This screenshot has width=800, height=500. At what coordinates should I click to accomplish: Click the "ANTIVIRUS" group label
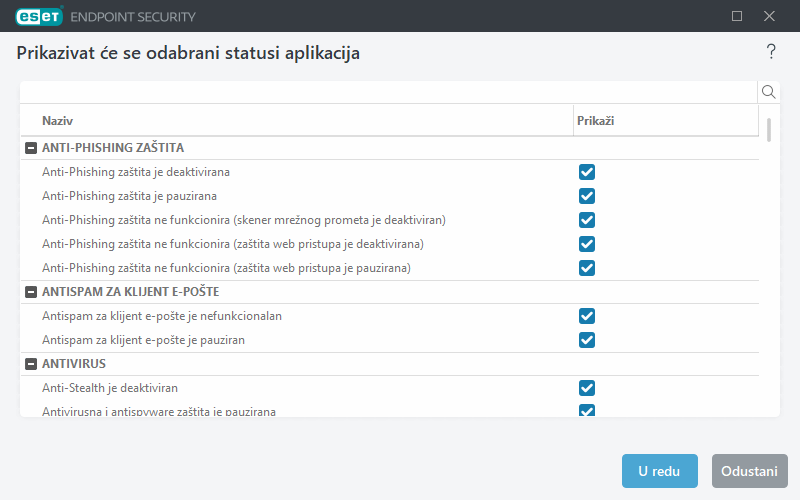click(x=74, y=364)
